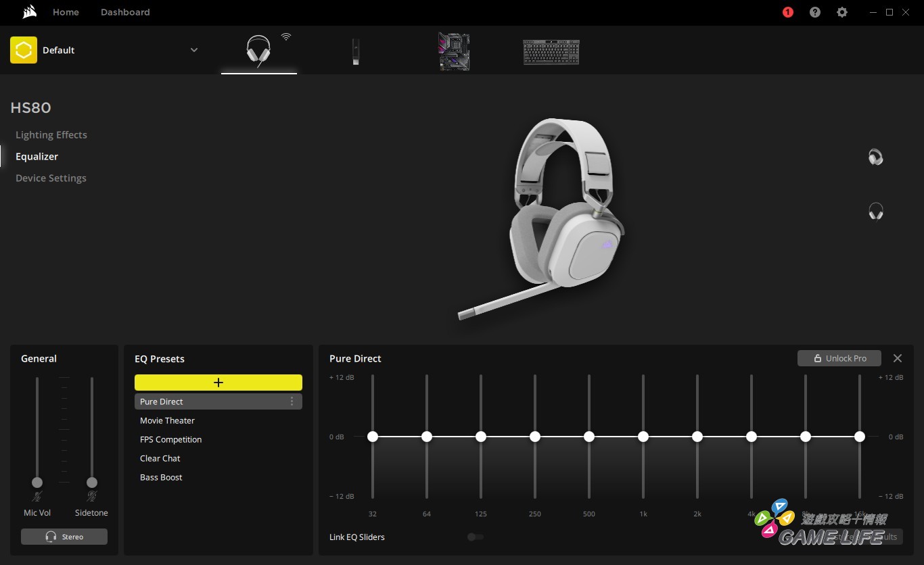Open Pure Direct preset options menu
The height and width of the screenshot is (565, 924).
(292, 401)
